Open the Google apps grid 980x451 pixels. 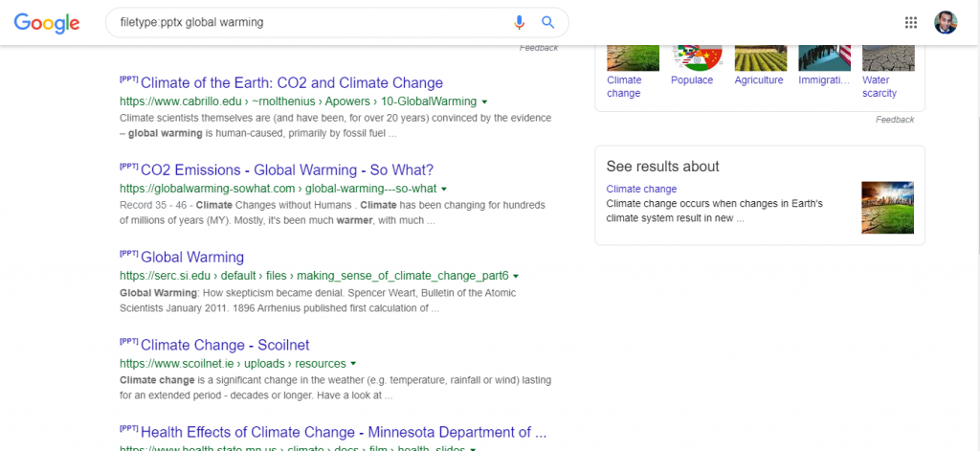tap(911, 23)
